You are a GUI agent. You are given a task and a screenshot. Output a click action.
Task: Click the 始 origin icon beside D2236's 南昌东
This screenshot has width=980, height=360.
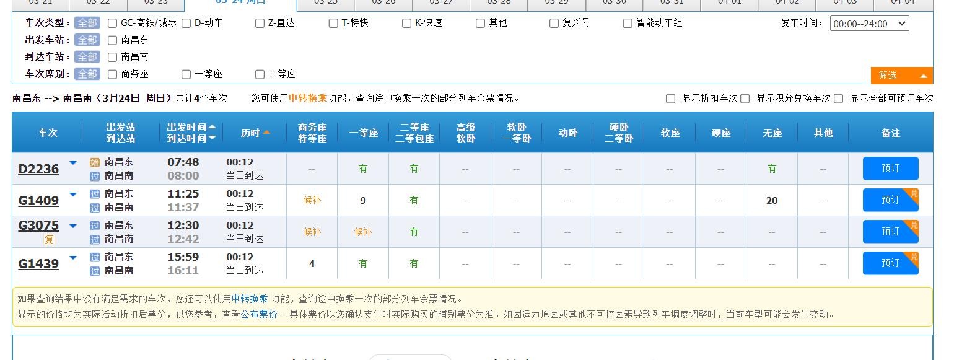(95, 162)
